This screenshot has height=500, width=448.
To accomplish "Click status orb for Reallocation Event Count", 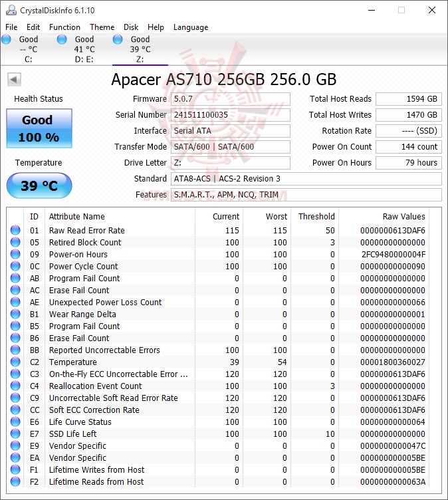I will (x=15, y=386).
